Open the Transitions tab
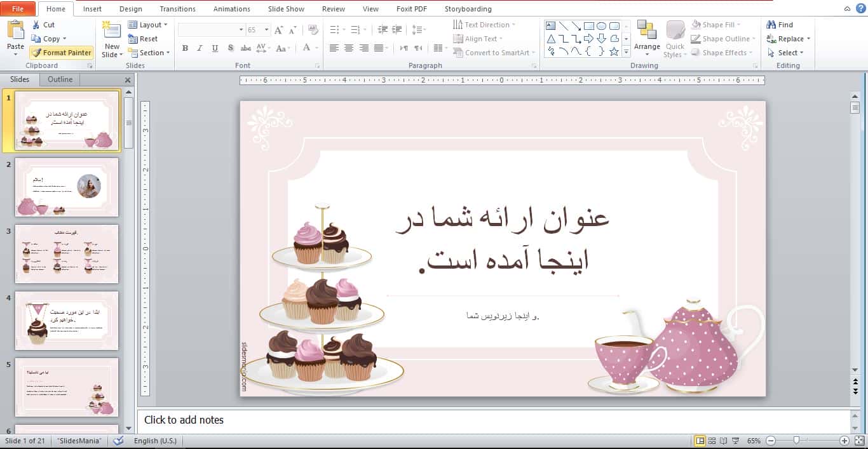Image resolution: width=868 pixels, height=449 pixels. (x=178, y=9)
